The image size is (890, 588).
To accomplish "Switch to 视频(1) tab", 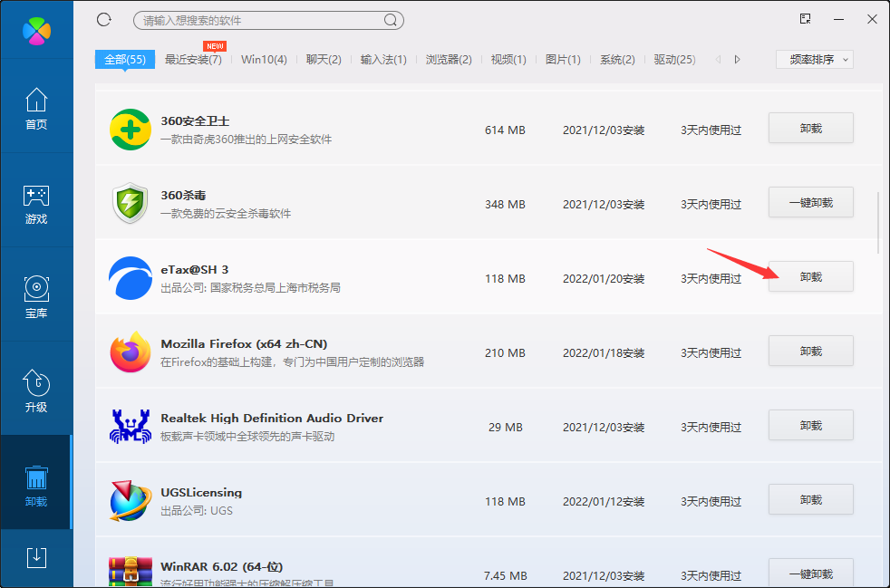I will coord(508,60).
